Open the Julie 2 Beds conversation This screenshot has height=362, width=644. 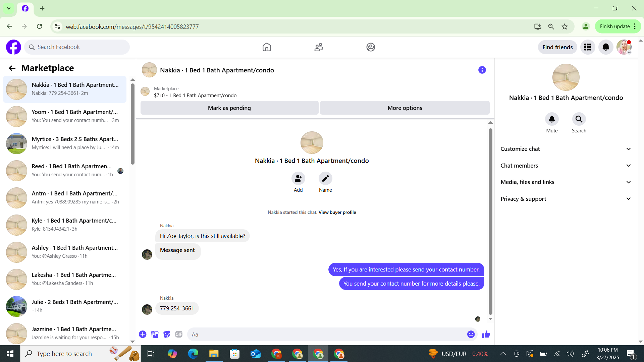click(x=65, y=306)
